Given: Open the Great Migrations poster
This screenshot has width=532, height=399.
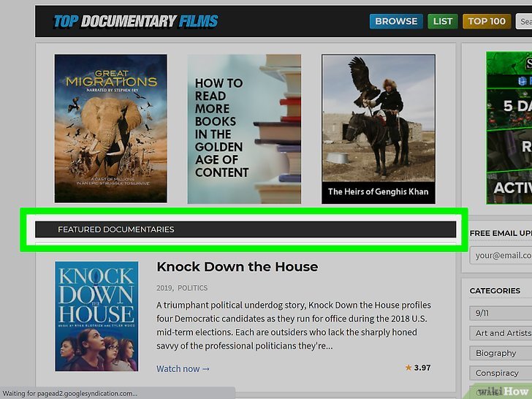Looking at the screenshot, I should 110,129.
